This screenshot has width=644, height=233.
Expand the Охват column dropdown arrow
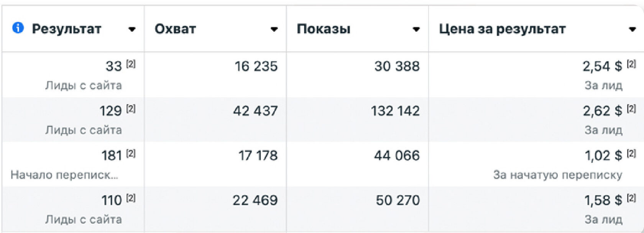point(274,29)
